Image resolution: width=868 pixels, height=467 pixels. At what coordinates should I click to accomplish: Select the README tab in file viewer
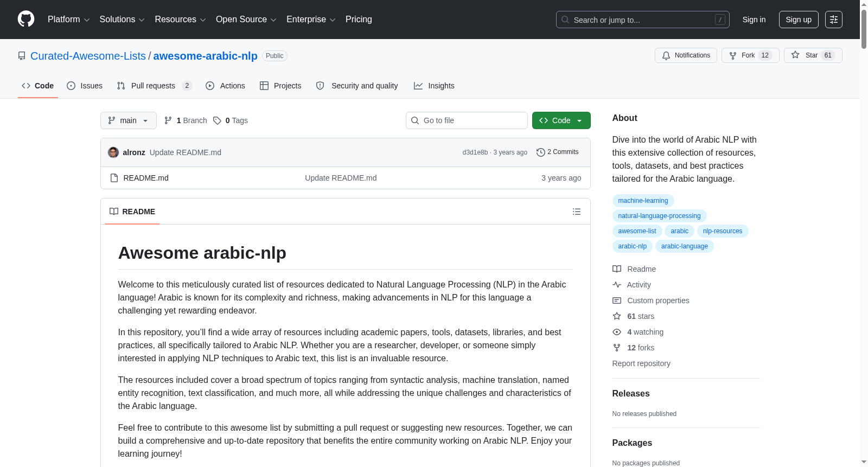pos(132,212)
